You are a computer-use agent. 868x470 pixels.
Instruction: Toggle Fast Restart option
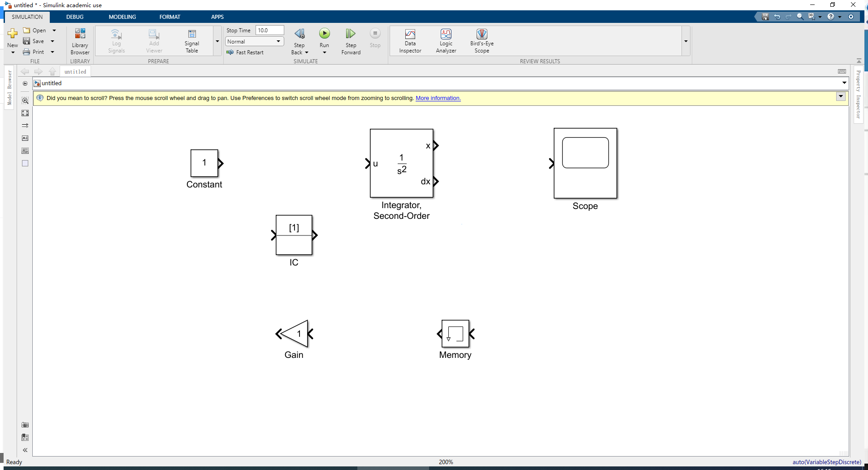click(x=245, y=52)
